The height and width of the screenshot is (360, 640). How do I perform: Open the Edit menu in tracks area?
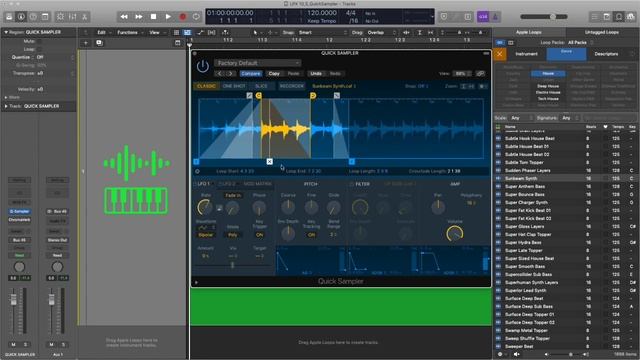[x=103, y=32]
